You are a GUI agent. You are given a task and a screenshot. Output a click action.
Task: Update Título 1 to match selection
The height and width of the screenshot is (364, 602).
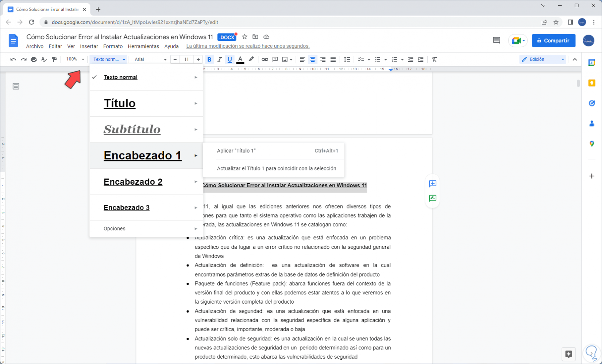pyautogui.click(x=274, y=168)
